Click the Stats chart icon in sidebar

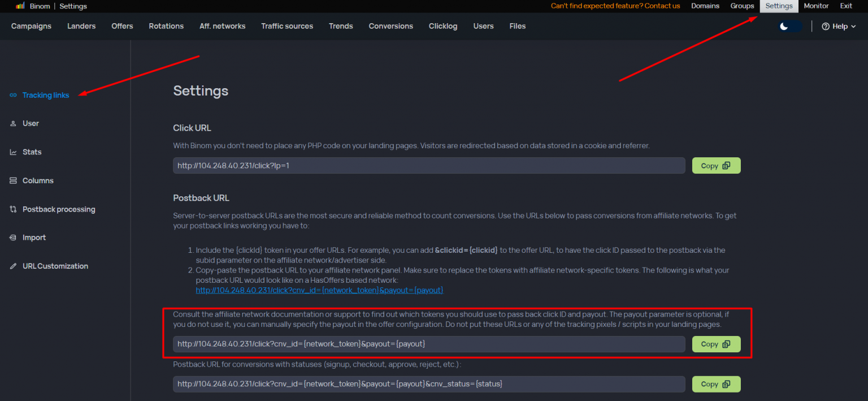point(13,152)
